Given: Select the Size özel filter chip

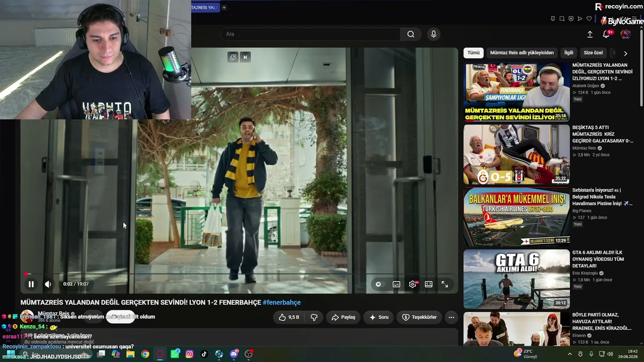Looking at the screenshot, I should point(593,53).
